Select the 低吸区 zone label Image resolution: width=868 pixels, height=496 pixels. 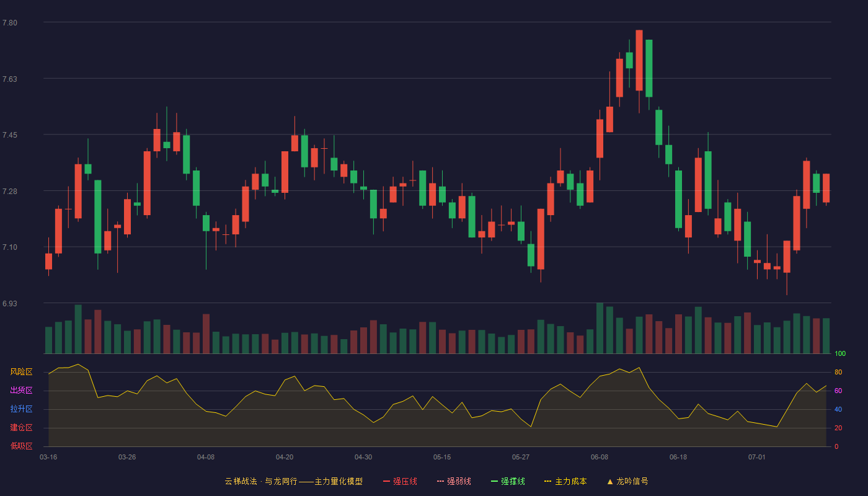click(x=21, y=446)
